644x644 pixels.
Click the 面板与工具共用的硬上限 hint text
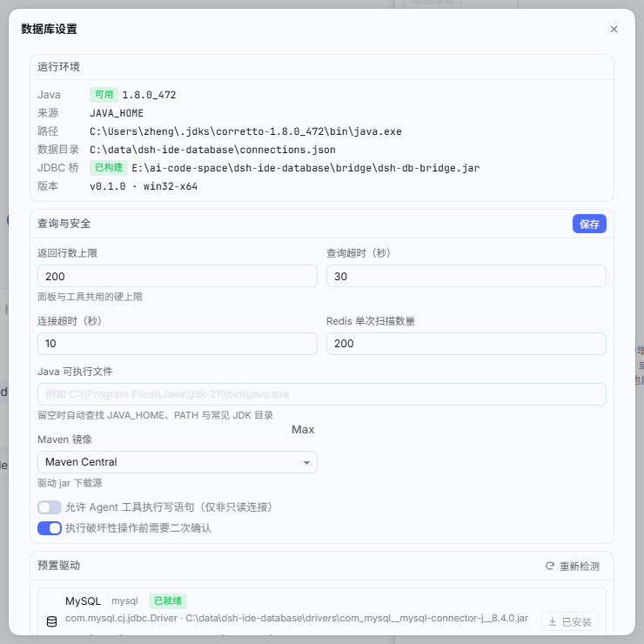90,297
